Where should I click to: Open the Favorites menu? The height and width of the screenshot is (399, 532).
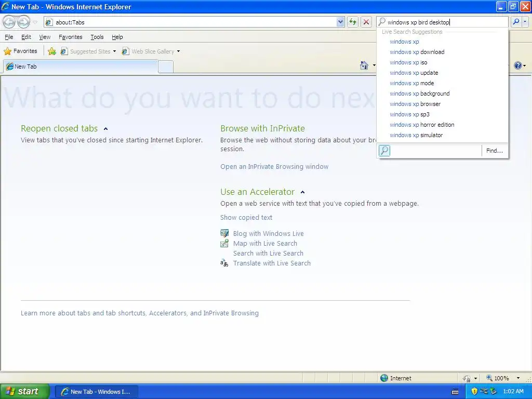coord(70,37)
